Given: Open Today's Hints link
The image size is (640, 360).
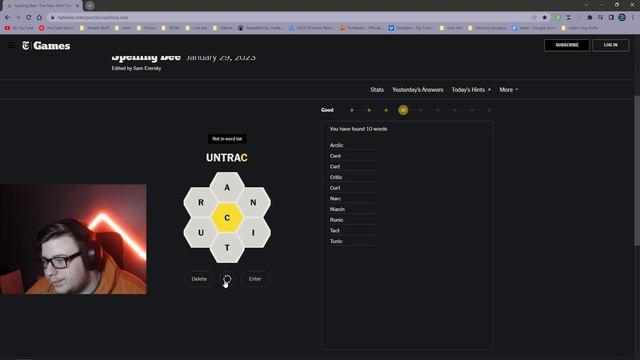Looking at the screenshot, I should 471,90.
